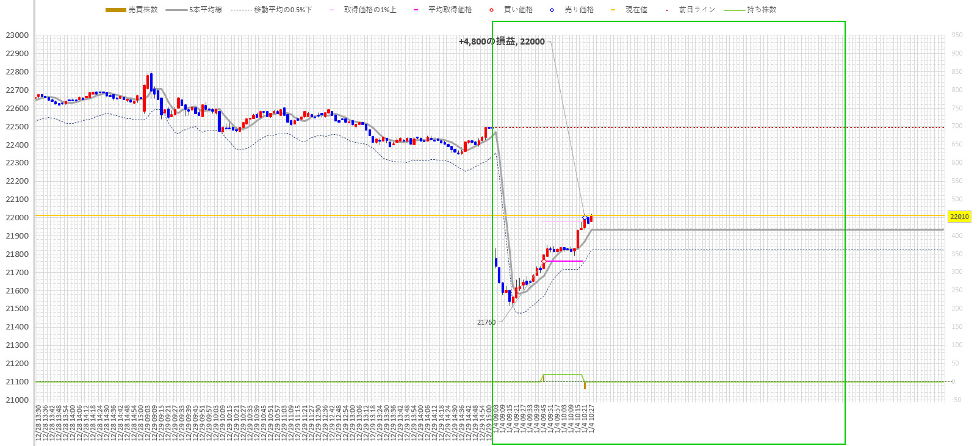Select the yellow 22010 current price tag
Screen dimensions: 980x446
(x=959, y=217)
